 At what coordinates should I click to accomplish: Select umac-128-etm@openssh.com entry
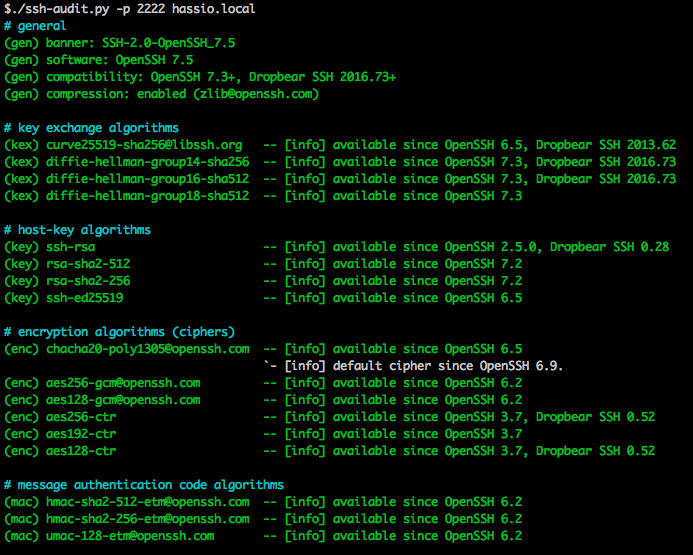(263, 536)
